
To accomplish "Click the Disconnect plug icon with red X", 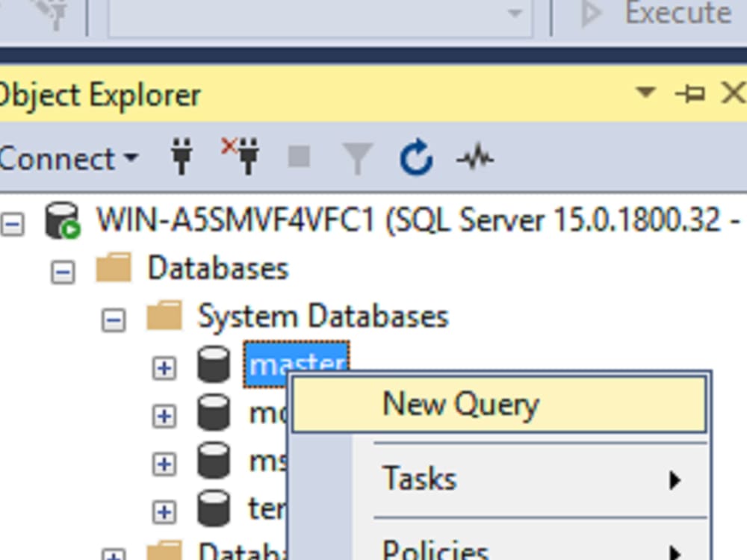I will tap(241, 155).
